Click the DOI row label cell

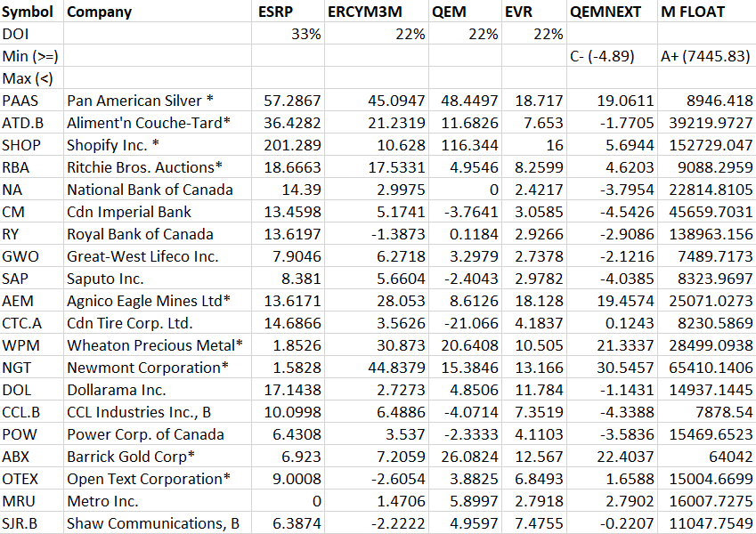pos(16,34)
